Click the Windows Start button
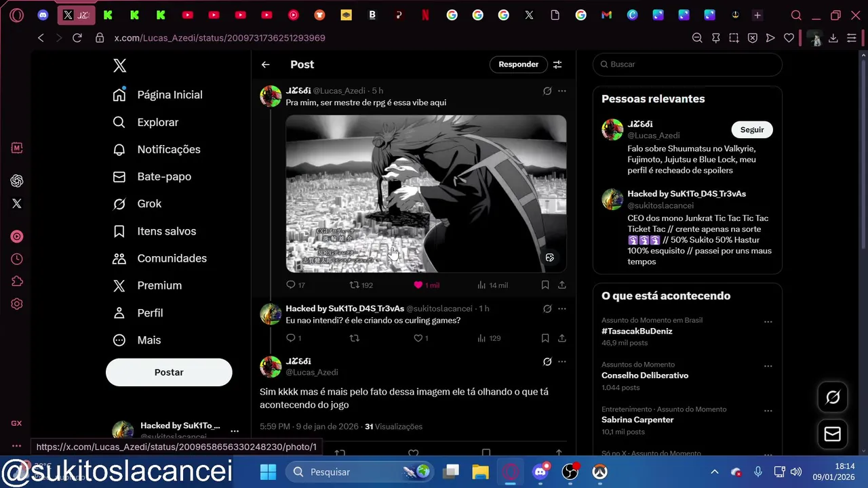868x488 pixels. [x=269, y=472]
